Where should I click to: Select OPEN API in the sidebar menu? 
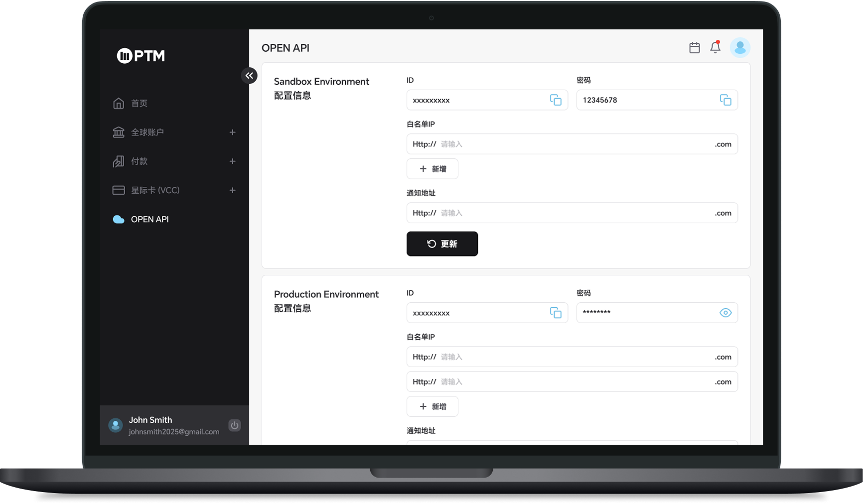tap(149, 219)
